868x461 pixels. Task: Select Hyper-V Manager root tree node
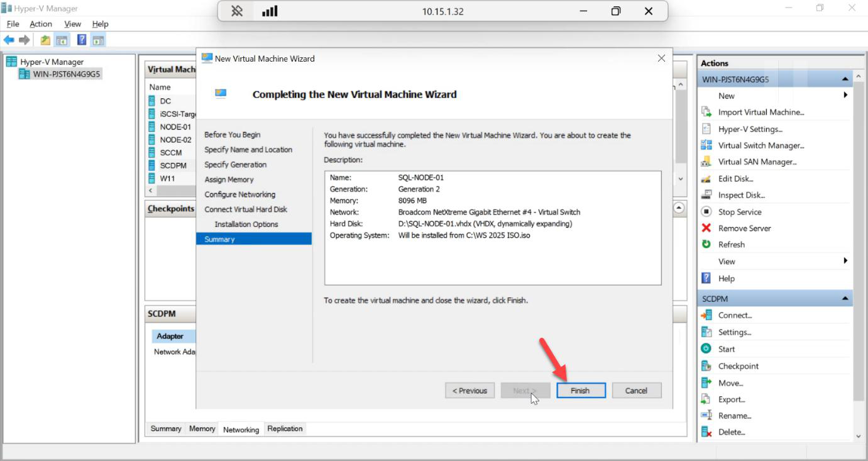(52, 62)
